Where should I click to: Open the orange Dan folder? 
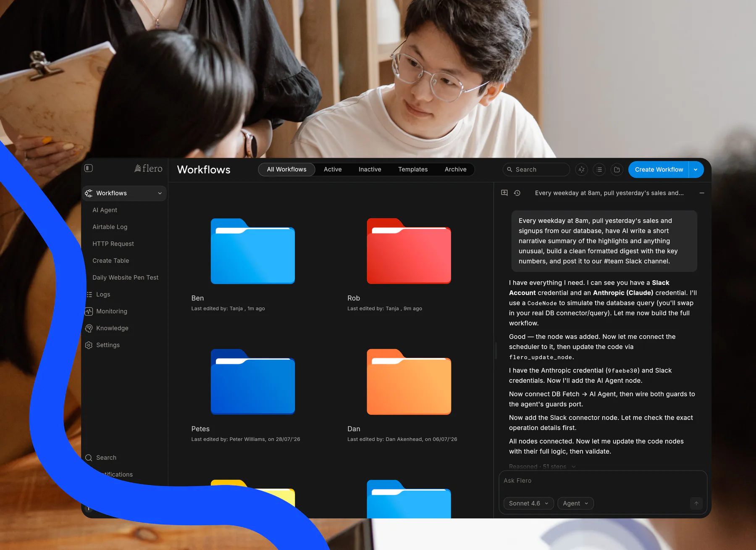[x=409, y=382]
